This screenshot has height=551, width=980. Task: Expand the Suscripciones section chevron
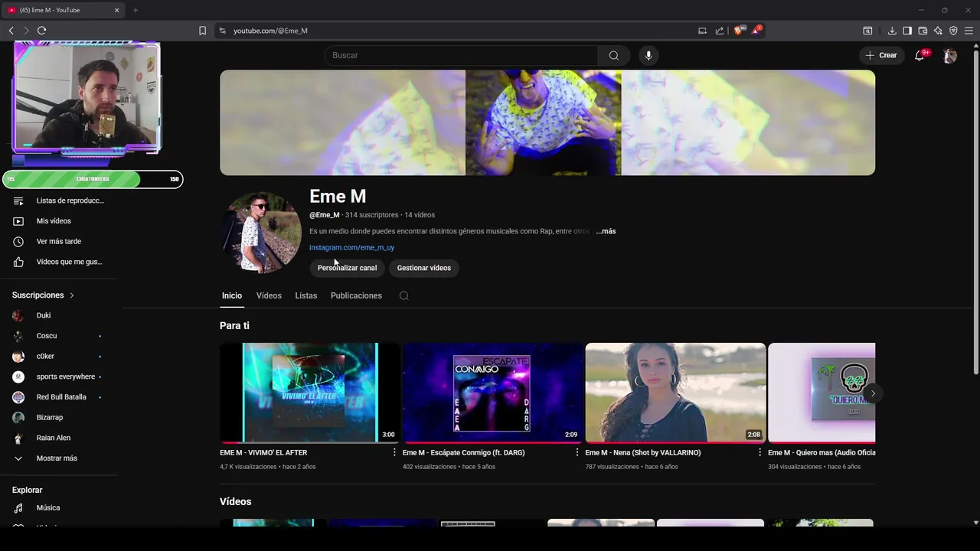pyautogui.click(x=72, y=295)
